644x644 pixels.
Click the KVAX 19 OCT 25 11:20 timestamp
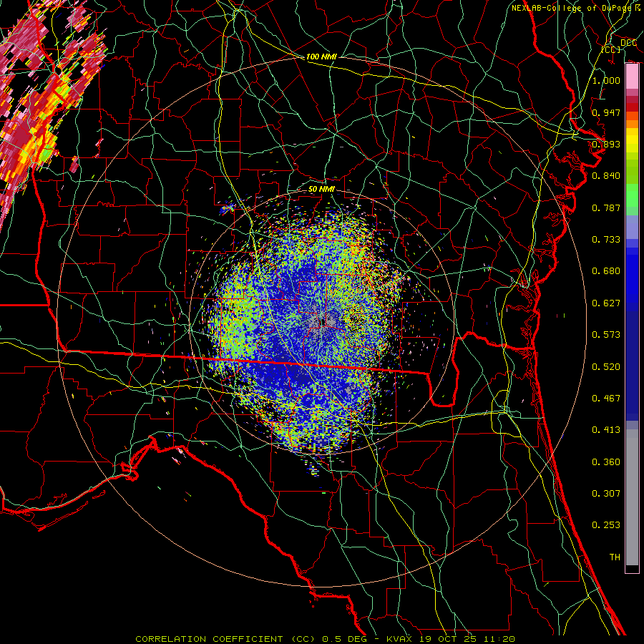tap(451, 639)
